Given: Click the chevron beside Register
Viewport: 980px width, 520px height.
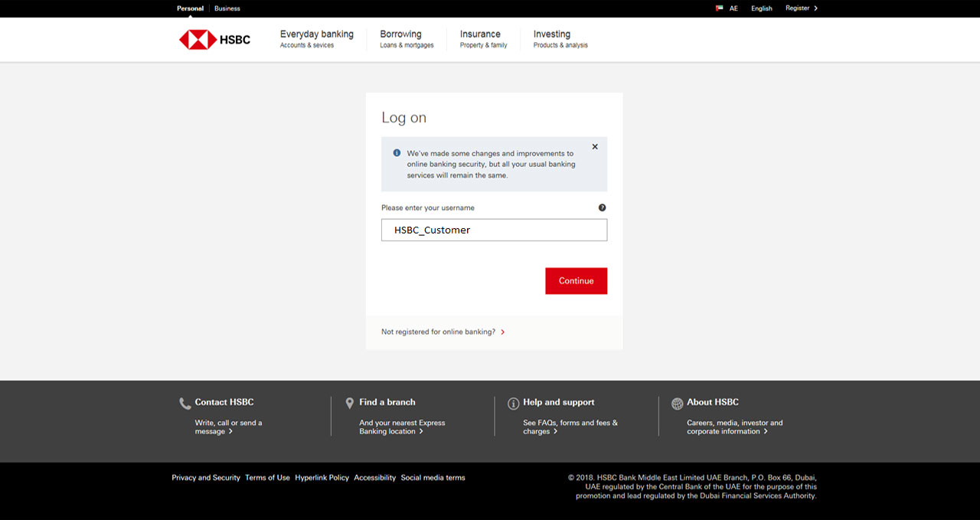Looking at the screenshot, I should pyautogui.click(x=816, y=8).
